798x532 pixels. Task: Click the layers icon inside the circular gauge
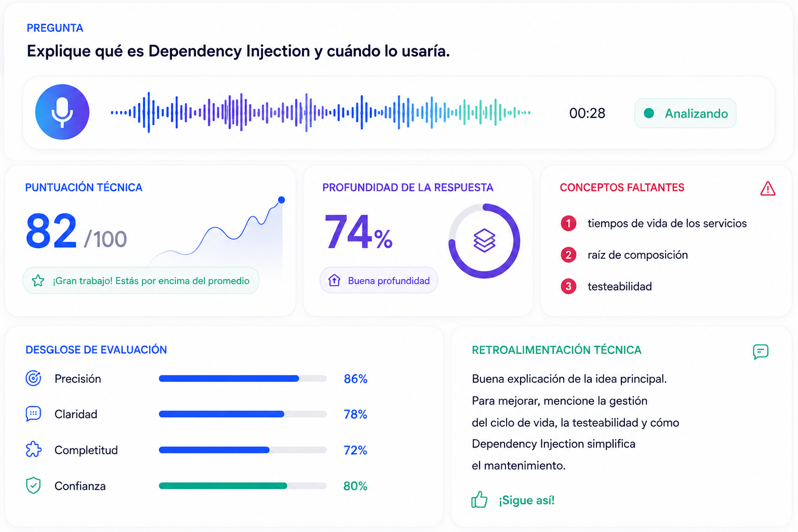coord(484,241)
